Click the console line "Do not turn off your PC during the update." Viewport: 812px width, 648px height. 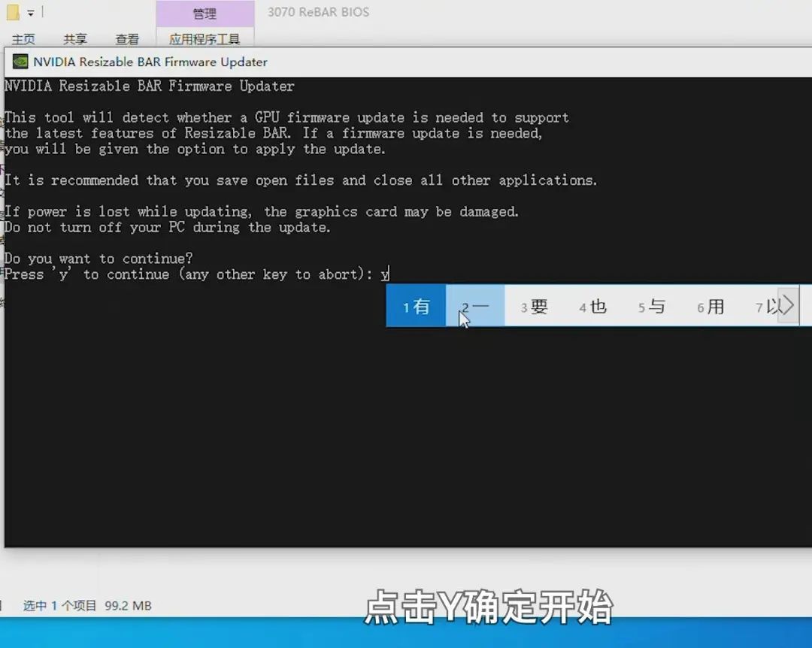point(167,227)
